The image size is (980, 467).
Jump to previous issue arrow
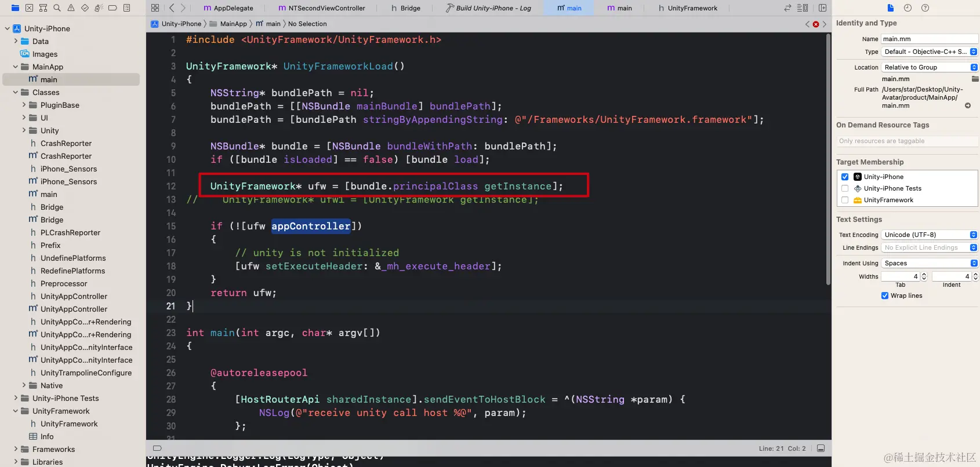point(807,24)
